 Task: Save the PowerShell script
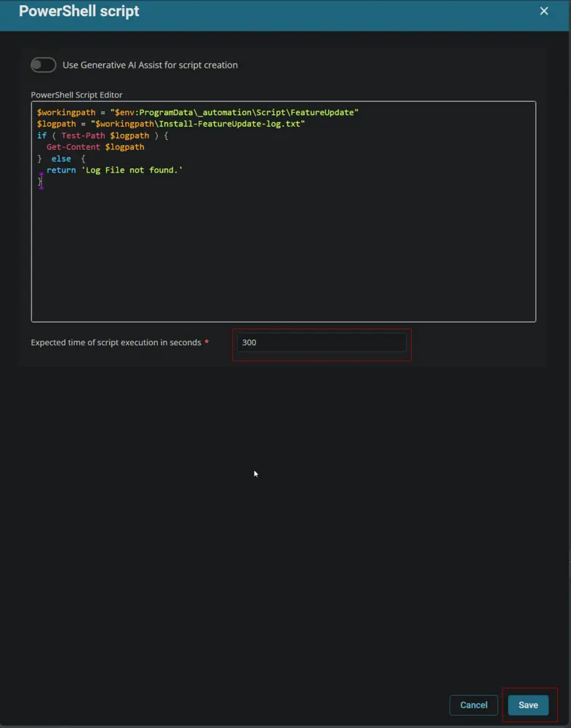point(528,705)
